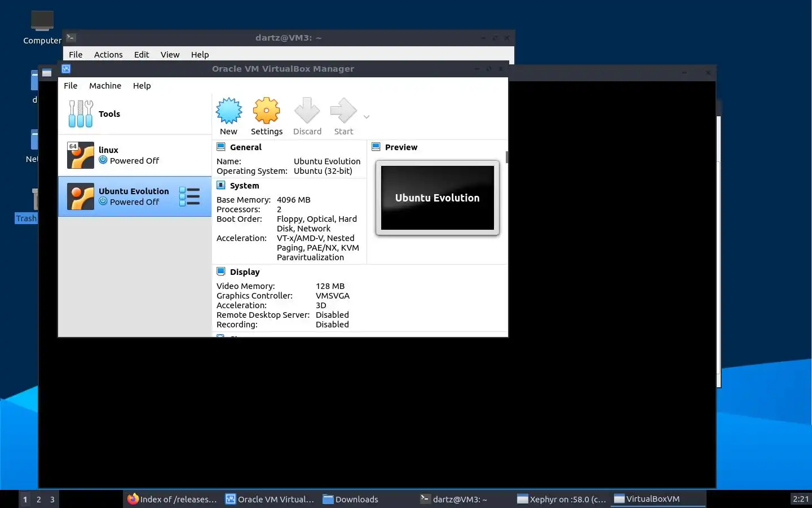This screenshot has width=812, height=508.
Task: Open VirtualBox File menu
Action: click(70, 86)
